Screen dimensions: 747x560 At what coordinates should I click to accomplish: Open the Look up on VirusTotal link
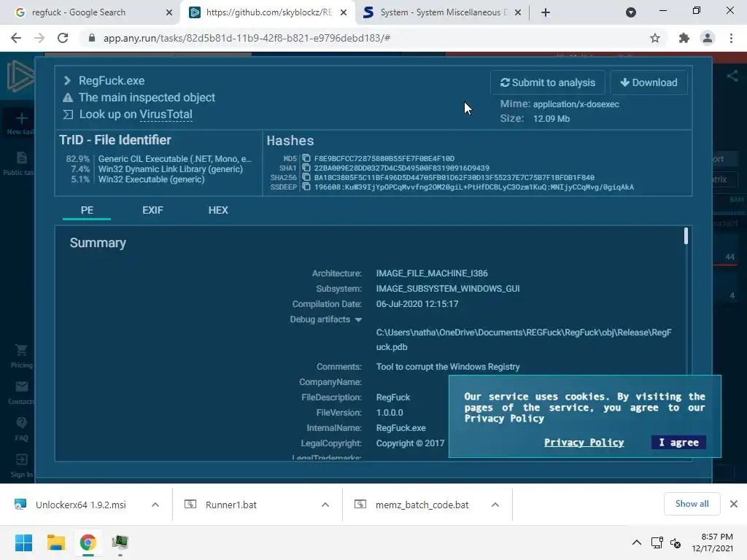[x=166, y=114]
